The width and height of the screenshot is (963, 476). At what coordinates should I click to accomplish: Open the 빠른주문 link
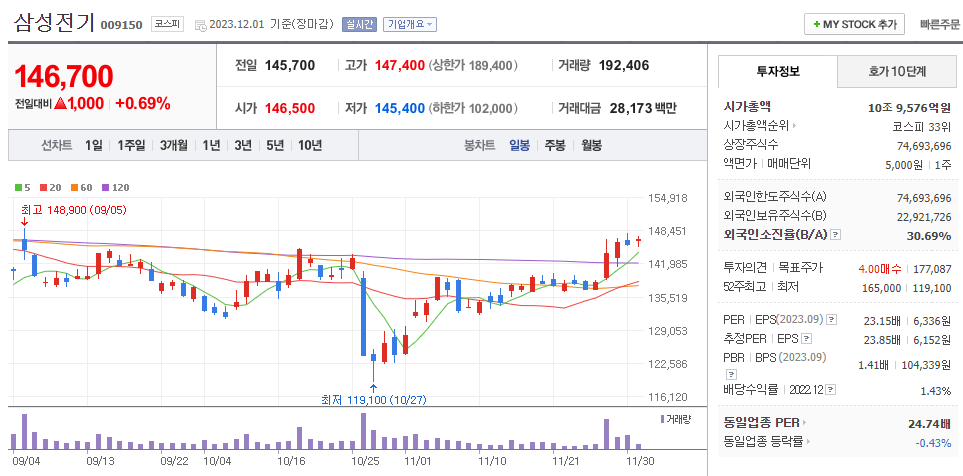tap(940, 25)
